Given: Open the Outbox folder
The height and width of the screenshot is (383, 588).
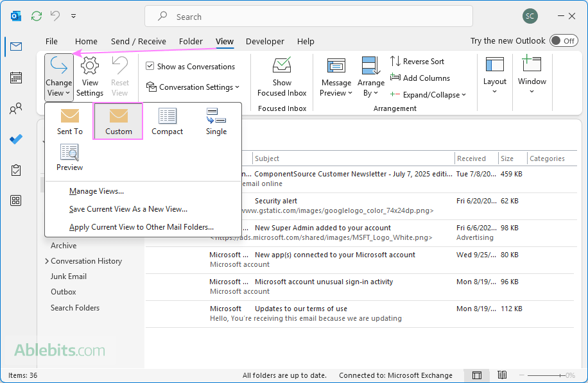Looking at the screenshot, I should (63, 291).
